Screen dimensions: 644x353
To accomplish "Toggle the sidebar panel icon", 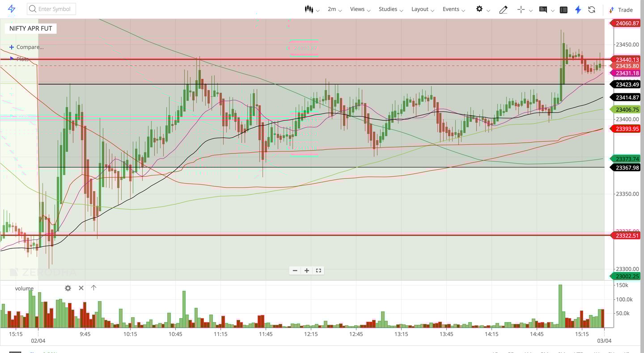I will (563, 9).
